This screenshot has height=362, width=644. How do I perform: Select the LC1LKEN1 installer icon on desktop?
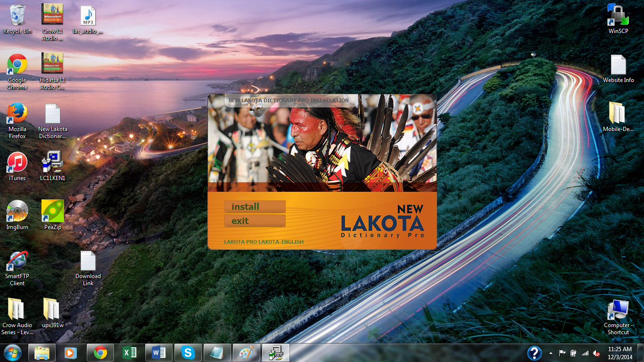[x=53, y=166]
